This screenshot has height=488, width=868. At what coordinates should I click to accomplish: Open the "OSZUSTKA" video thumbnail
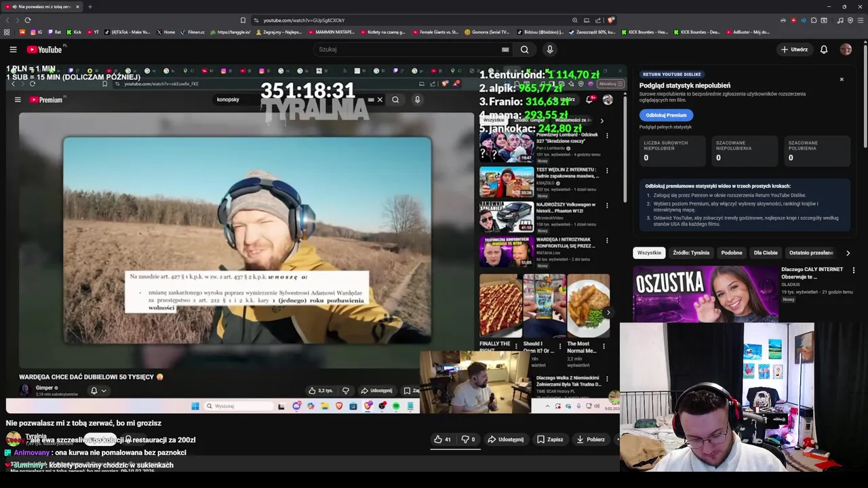pyautogui.click(x=705, y=293)
